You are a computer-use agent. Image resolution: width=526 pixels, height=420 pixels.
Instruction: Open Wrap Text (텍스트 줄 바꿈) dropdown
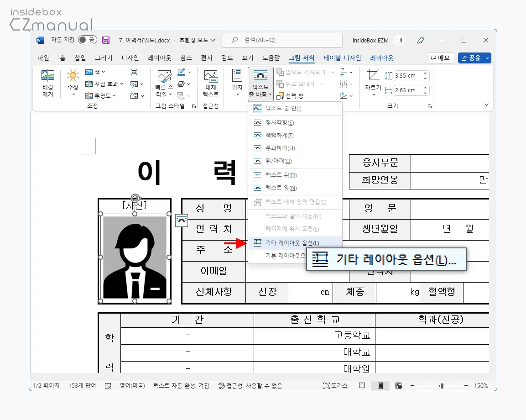[260, 84]
